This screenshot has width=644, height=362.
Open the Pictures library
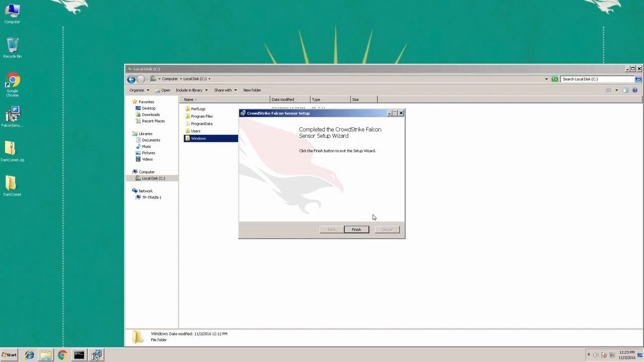pyautogui.click(x=145, y=153)
